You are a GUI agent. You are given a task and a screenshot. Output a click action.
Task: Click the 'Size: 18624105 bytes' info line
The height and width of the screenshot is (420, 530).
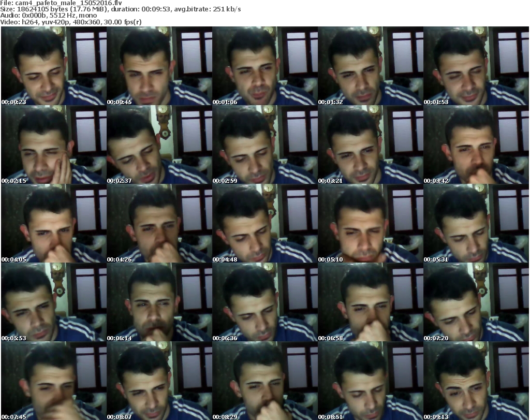tap(121, 9)
